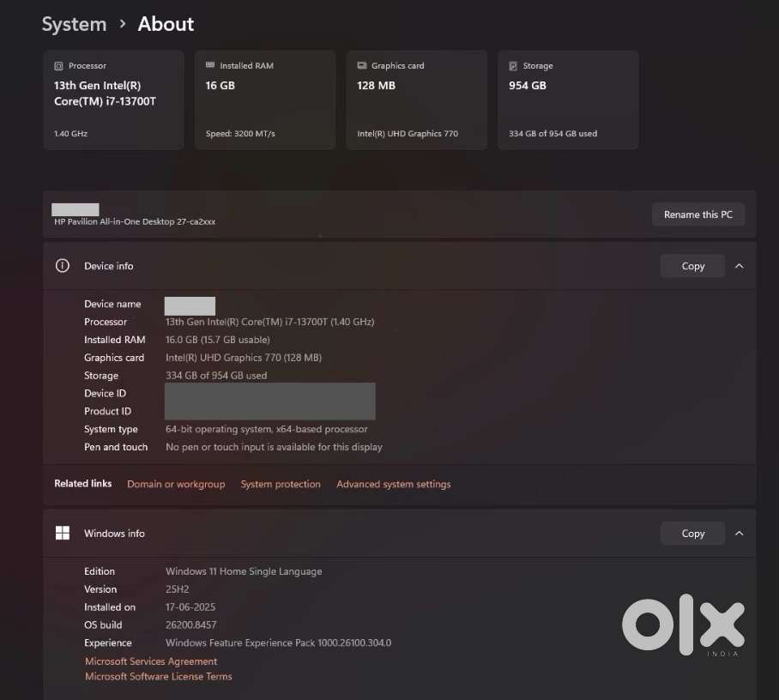Click 'Speed: 3200 MT/s' text
The width and height of the screenshot is (779, 700).
point(240,134)
